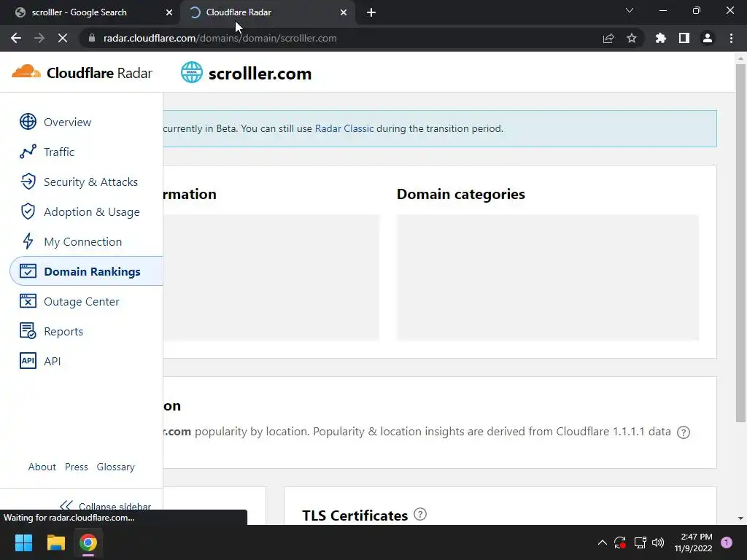Toggle the Chrome side panel icon
Screen dimensions: 747x560
click(684, 38)
